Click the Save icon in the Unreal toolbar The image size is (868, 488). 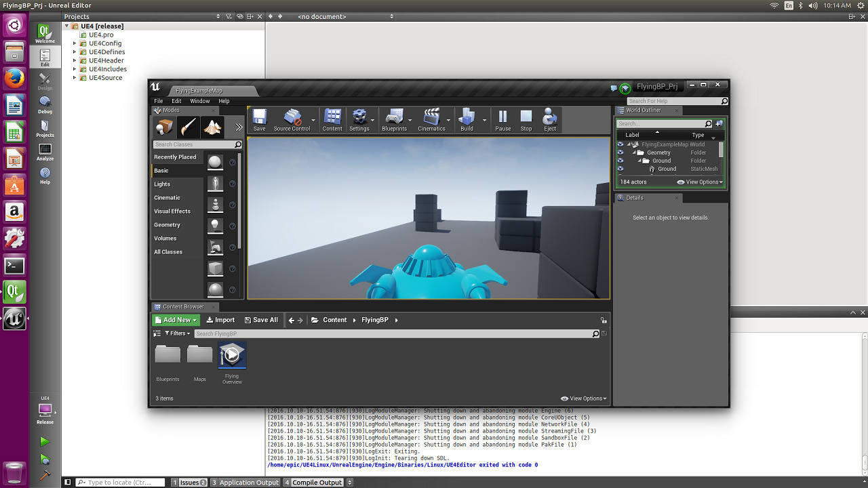(x=259, y=117)
